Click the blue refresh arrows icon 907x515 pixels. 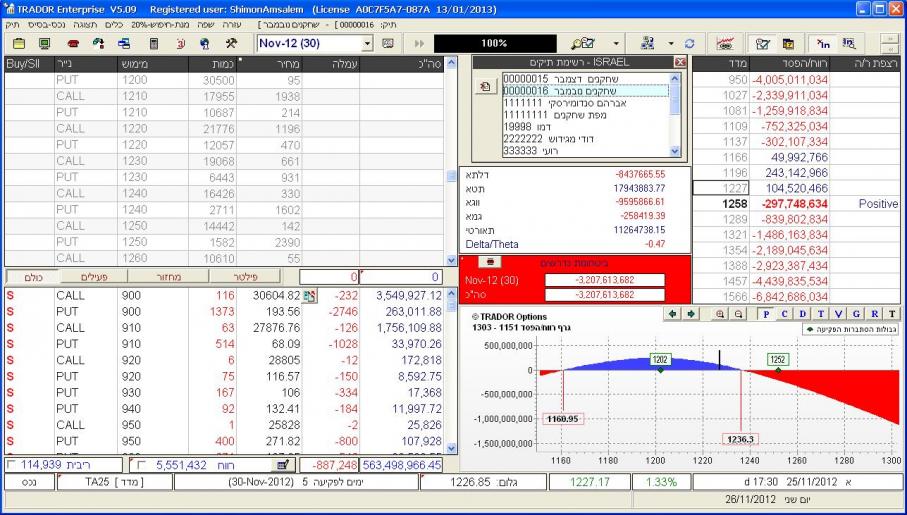pos(687,44)
